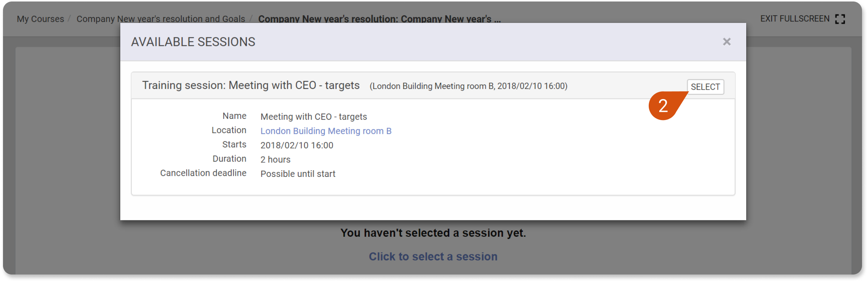Click the 'Click to select a session' link
868x282 pixels.
[433, 257]
